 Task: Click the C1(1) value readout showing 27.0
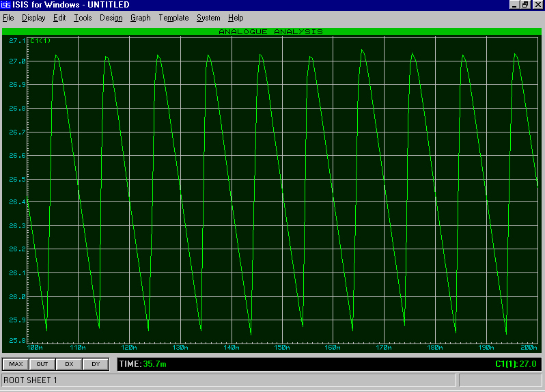[x=515, y=364]
